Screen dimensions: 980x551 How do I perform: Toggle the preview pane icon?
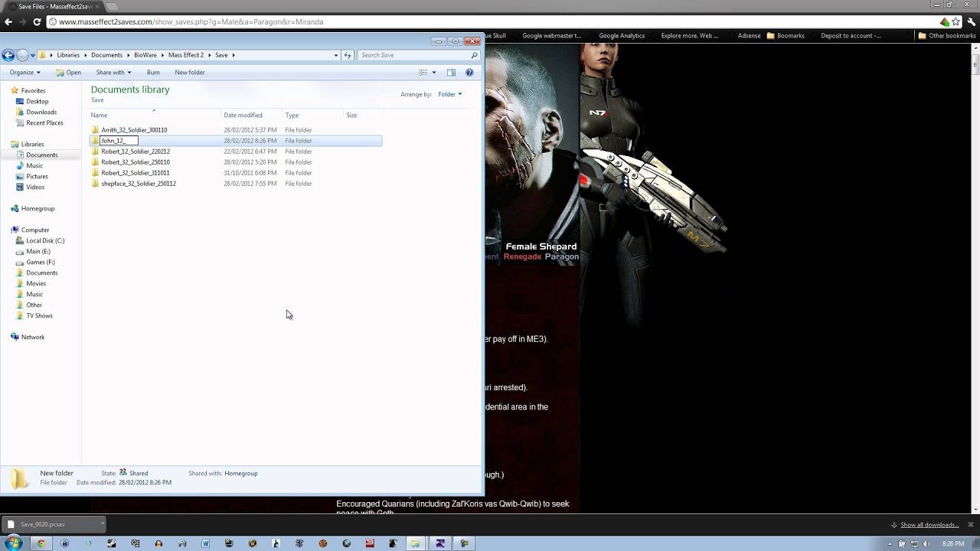[x=451, y=73]
